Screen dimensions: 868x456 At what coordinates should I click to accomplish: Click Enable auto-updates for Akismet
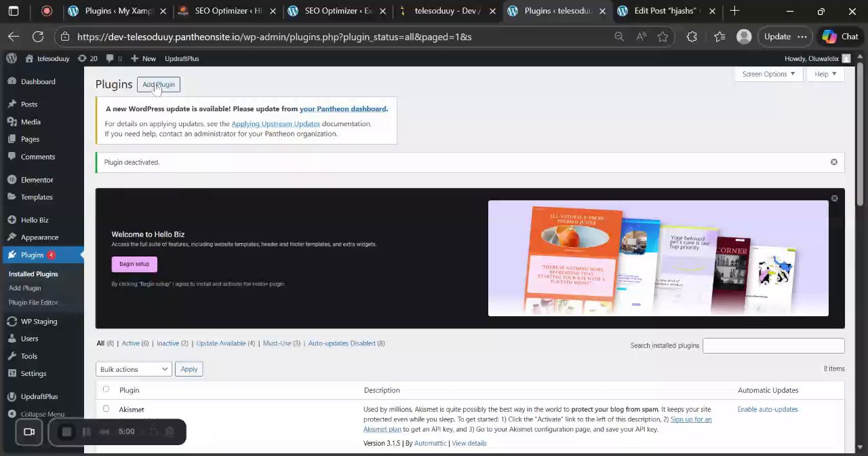click(x=768, y=409)
